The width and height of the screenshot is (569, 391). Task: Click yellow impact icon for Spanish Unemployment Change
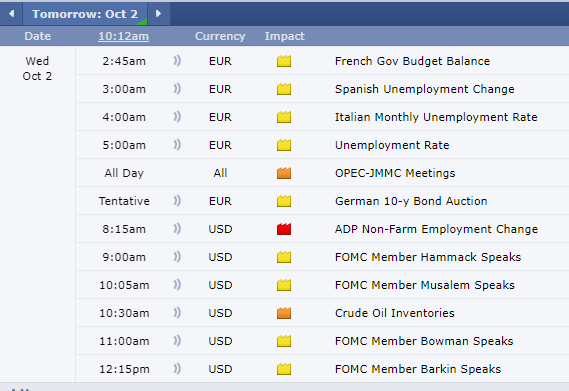[x=284, y=89]
